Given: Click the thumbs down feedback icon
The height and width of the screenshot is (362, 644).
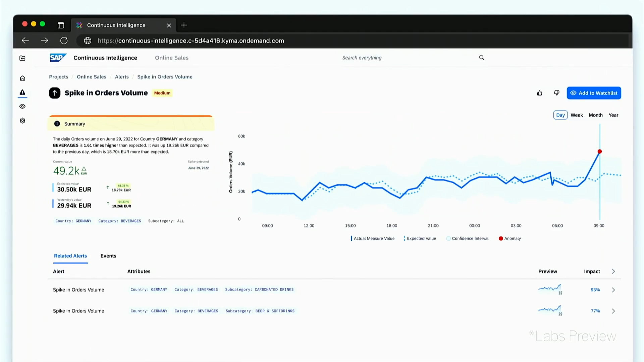Looking at the screenshot, I should (x=557, y=93).
